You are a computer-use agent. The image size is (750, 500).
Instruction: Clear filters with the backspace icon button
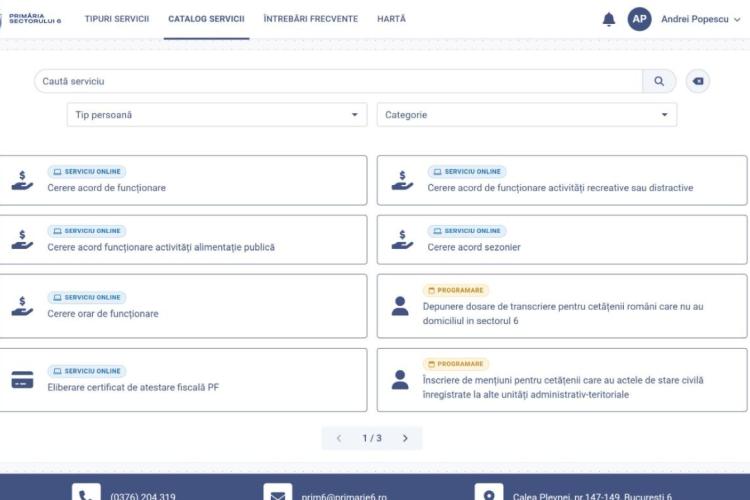[698, 81]
